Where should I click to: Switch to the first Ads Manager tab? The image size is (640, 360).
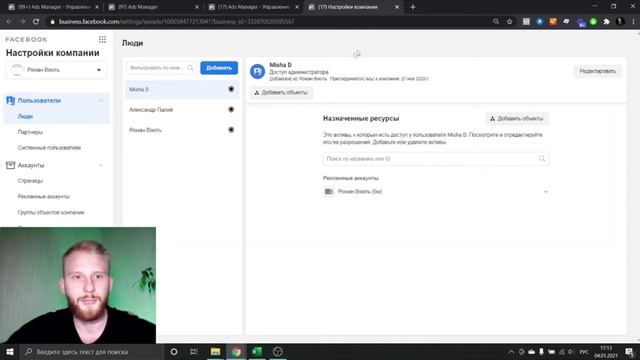(x=53, y=7)
